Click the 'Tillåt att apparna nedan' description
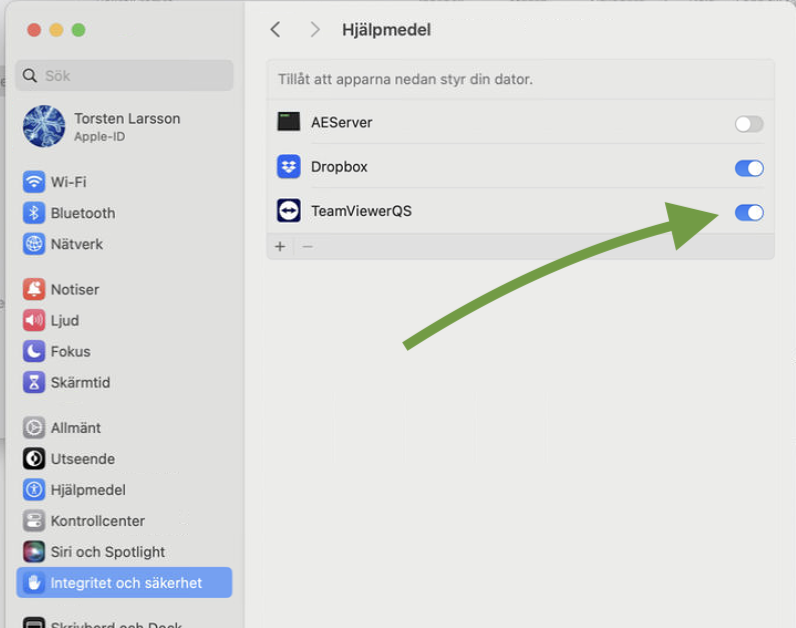 pos(405,79)
